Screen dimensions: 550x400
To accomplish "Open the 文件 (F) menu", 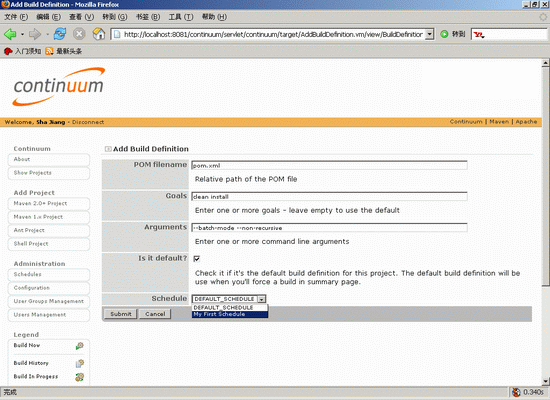I will click(16, 17).
